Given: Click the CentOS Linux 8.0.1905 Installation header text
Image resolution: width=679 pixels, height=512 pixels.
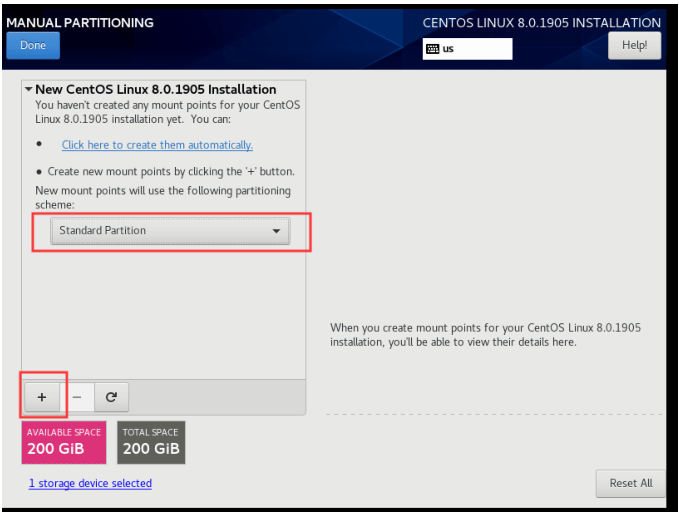Looking at the screenshot, I should tap(541, 22).
